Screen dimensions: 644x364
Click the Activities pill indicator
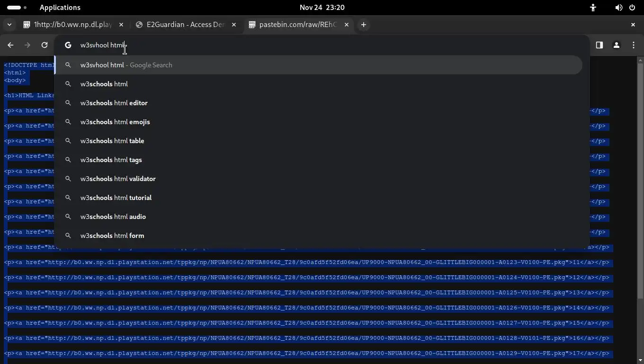pyautogui.click(x=17, y=8)
